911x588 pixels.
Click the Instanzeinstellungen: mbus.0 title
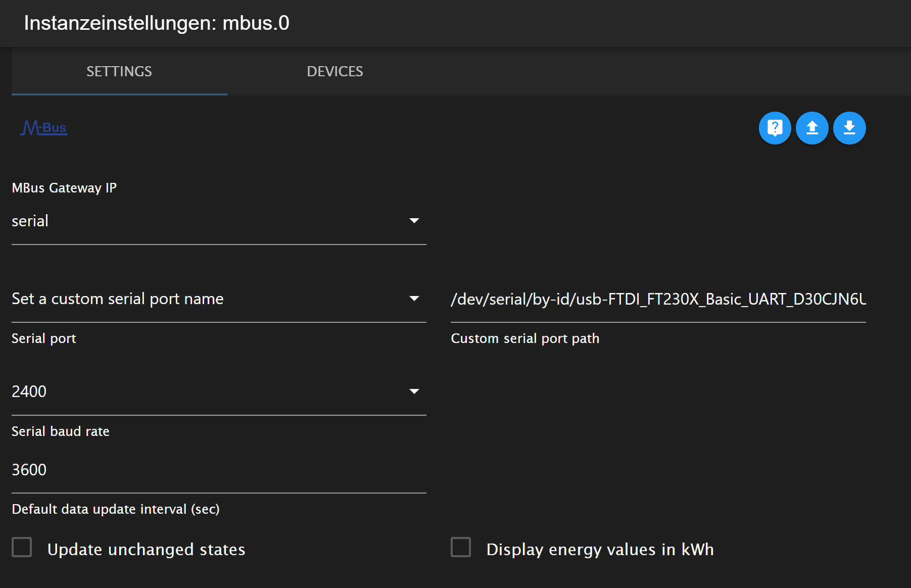(157, 23)
